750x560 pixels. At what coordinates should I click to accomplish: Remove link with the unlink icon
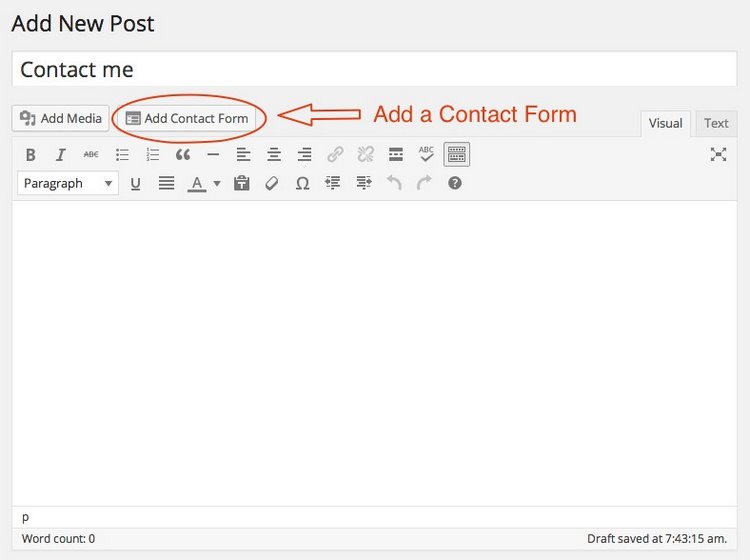[x=365, y=154]
